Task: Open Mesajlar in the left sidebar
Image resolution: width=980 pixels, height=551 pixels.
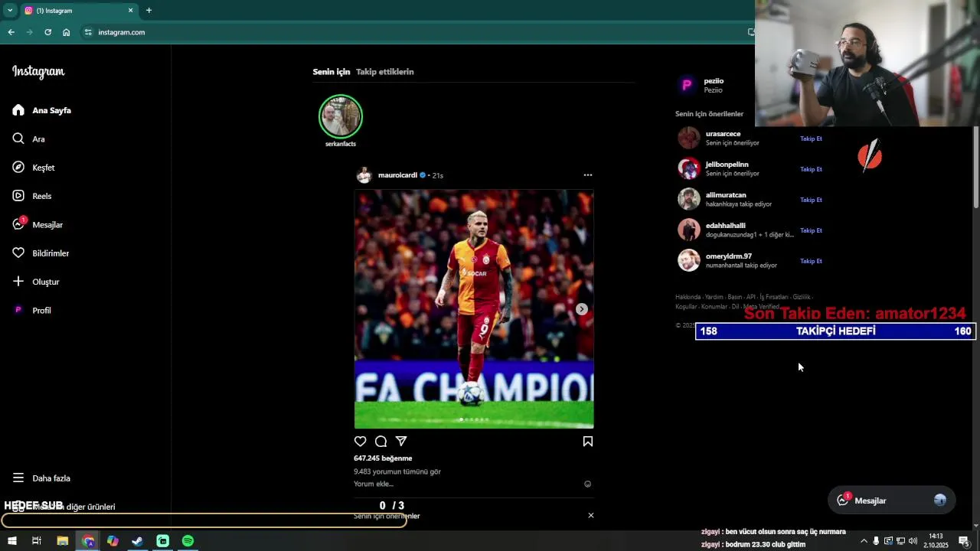Action: [38, 225]
